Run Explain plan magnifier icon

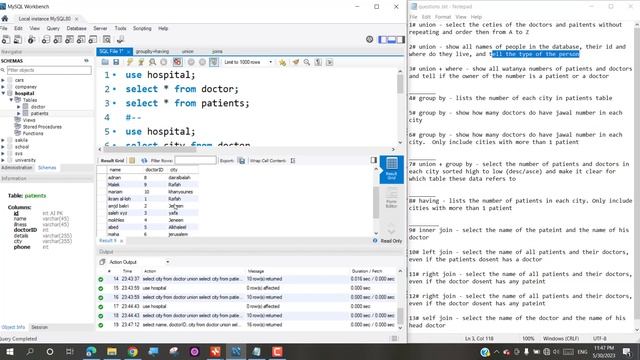(x=152, y=62)
